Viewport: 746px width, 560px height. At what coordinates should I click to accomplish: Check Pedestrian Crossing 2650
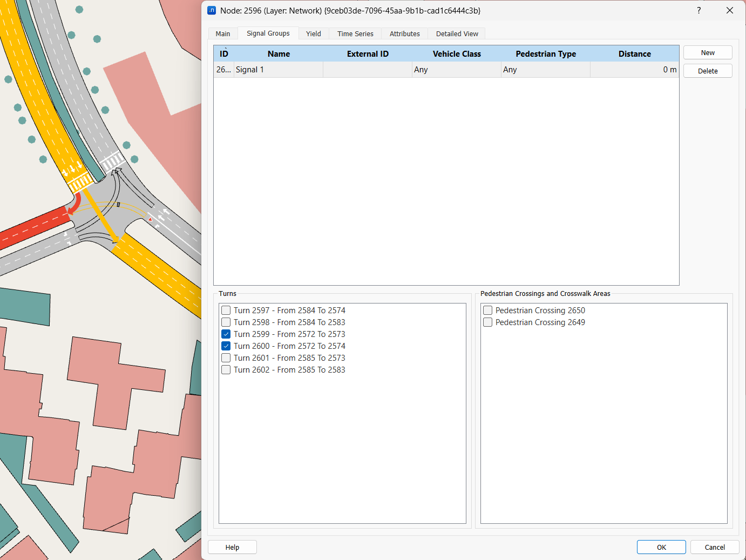(x=488, y=311)
